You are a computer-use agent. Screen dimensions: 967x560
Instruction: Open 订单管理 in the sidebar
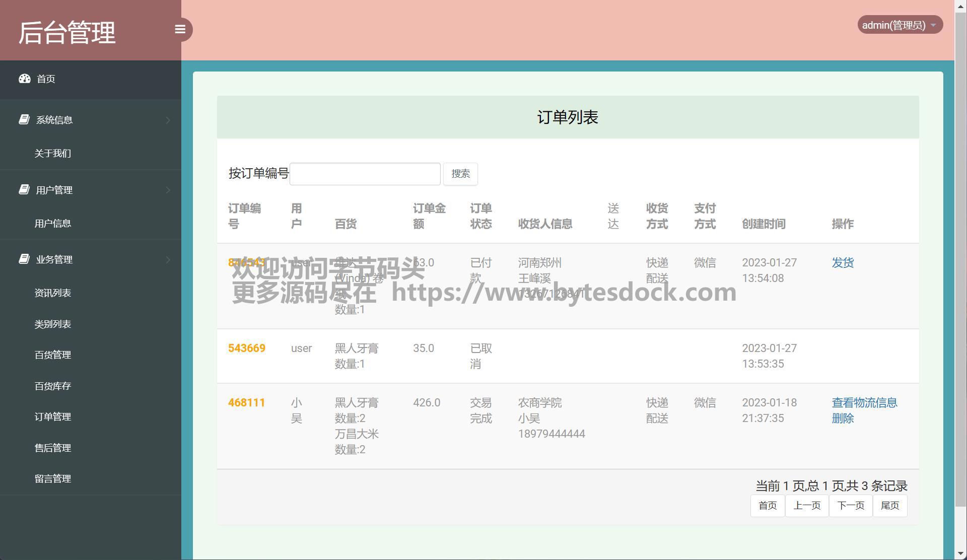[53, 416]
